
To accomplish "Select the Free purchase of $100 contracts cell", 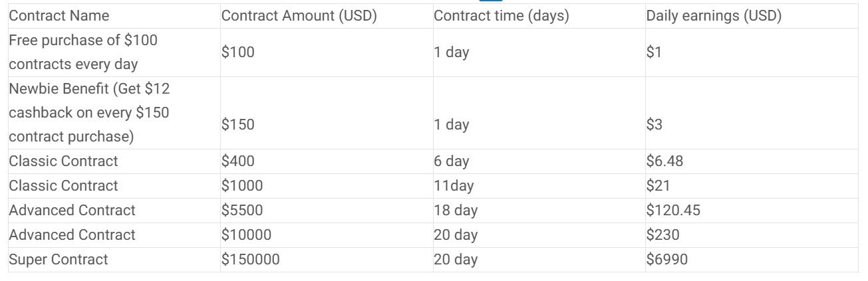I will click(x=83, y=52).
